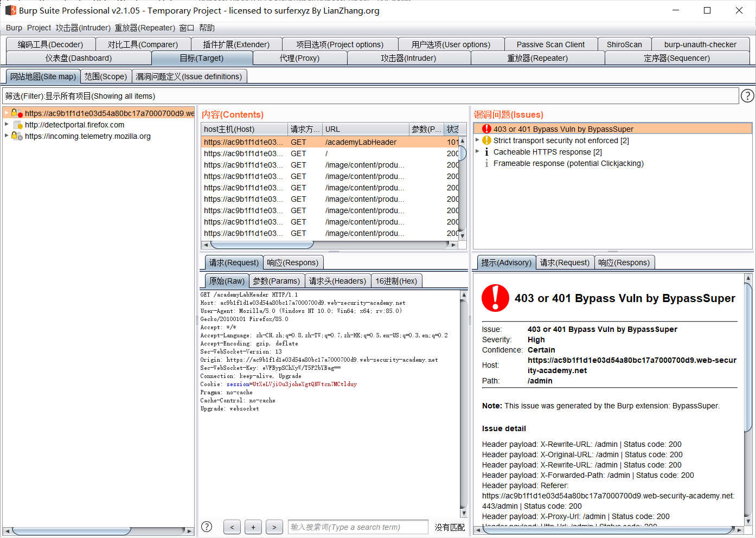
Task: Switch to 对比工具(Comparer) tab
Action: tap(143, 44)
